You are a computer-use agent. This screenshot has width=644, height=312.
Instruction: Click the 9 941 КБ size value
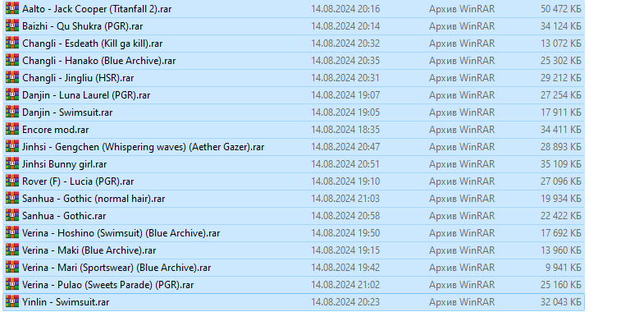coord(564,268)
